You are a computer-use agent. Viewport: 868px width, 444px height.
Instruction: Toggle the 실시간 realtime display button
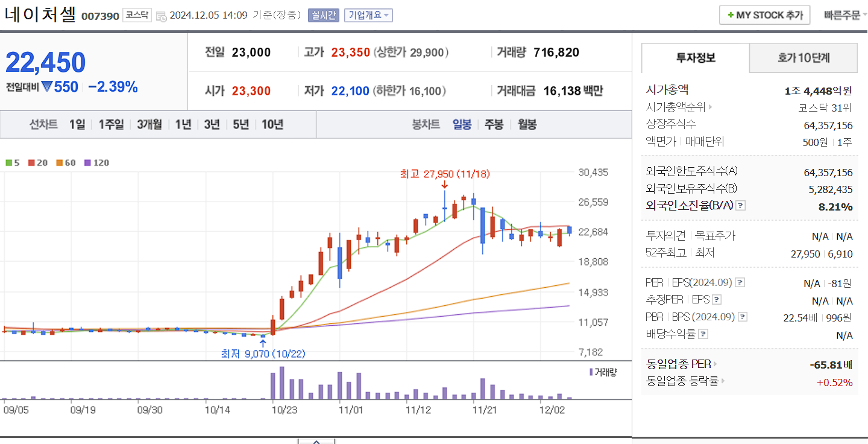322,14
